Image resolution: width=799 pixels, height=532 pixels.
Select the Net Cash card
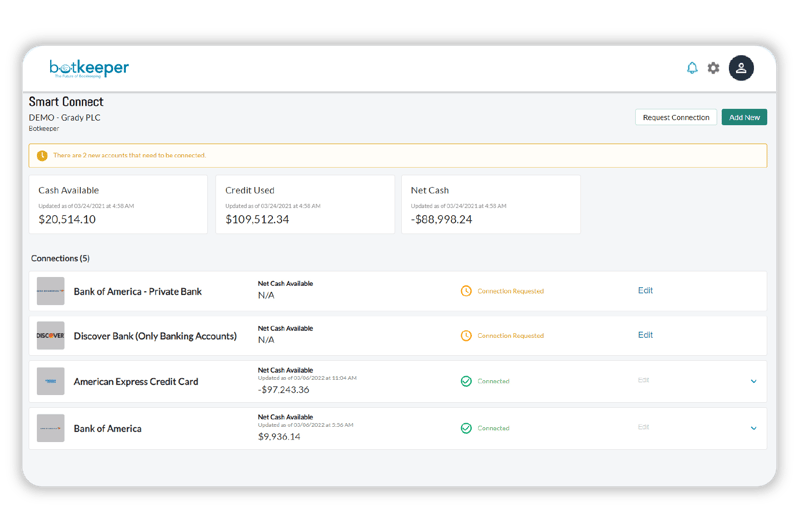tap(491, 205)
